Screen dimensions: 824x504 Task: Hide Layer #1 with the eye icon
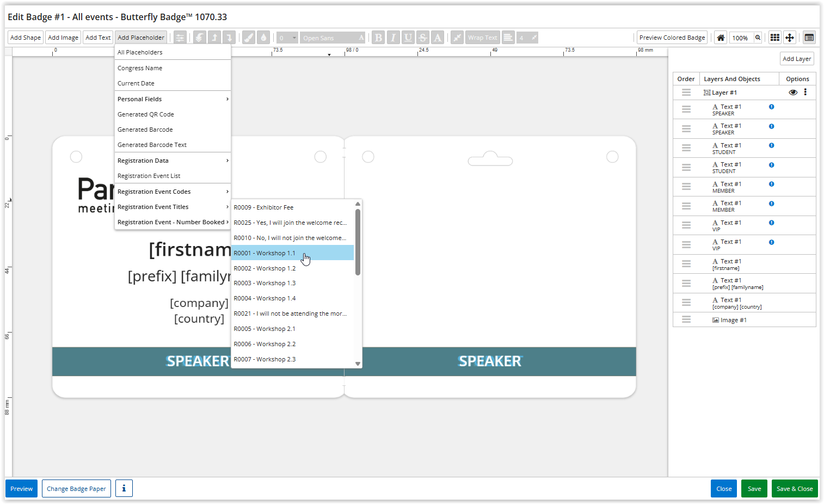[x=793, y=93]
